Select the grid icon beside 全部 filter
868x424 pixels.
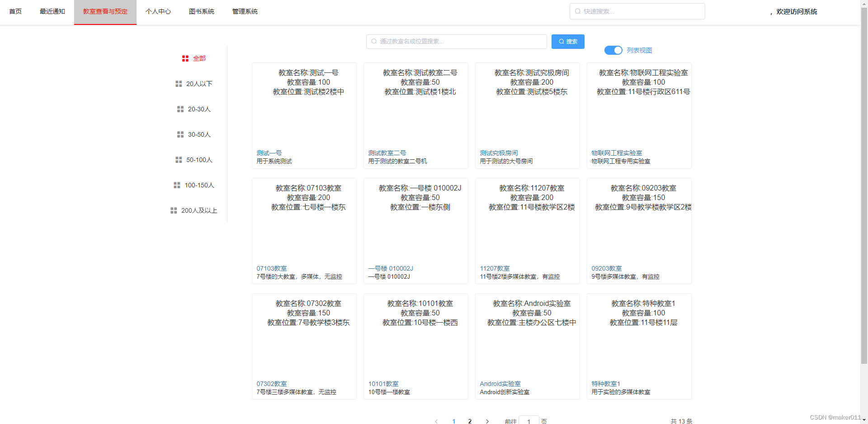(185, 58)
